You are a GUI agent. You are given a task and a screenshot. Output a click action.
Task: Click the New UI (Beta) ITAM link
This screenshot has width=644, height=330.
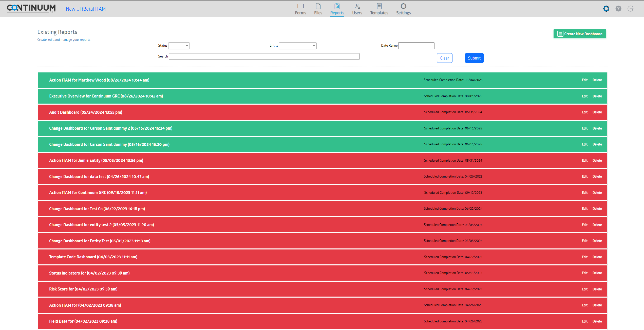point(86,9)
